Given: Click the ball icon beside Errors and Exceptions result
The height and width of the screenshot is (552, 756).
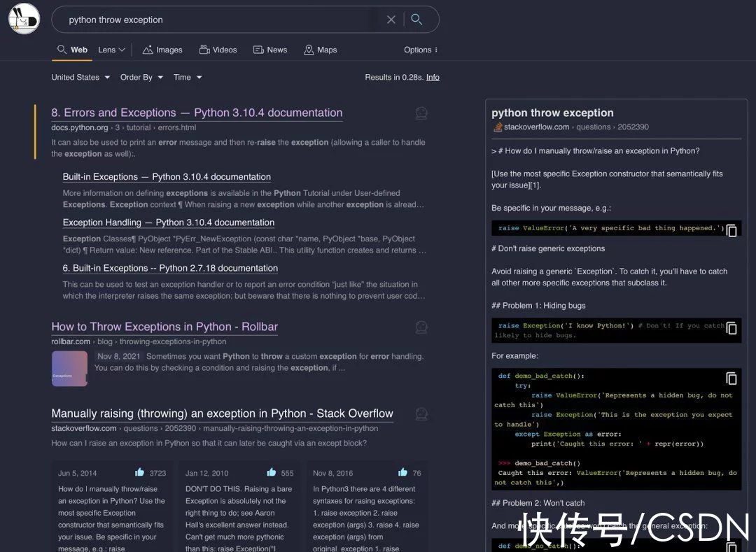Looking at the screenshot, I should [421, 113].
